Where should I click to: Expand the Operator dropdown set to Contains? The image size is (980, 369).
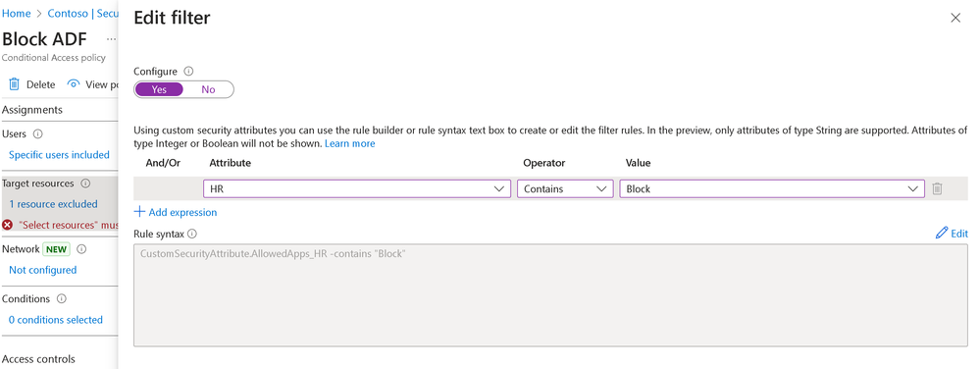(x=565, y=188)
